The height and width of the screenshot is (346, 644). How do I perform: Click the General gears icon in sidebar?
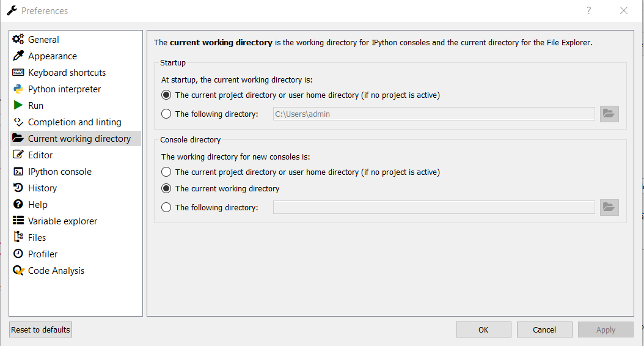tap(18, 40)
